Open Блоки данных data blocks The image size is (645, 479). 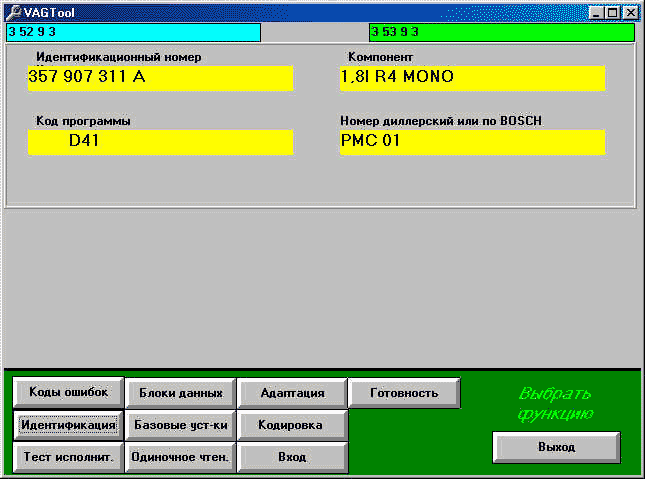pyautogui.click(x=181, y=393)
